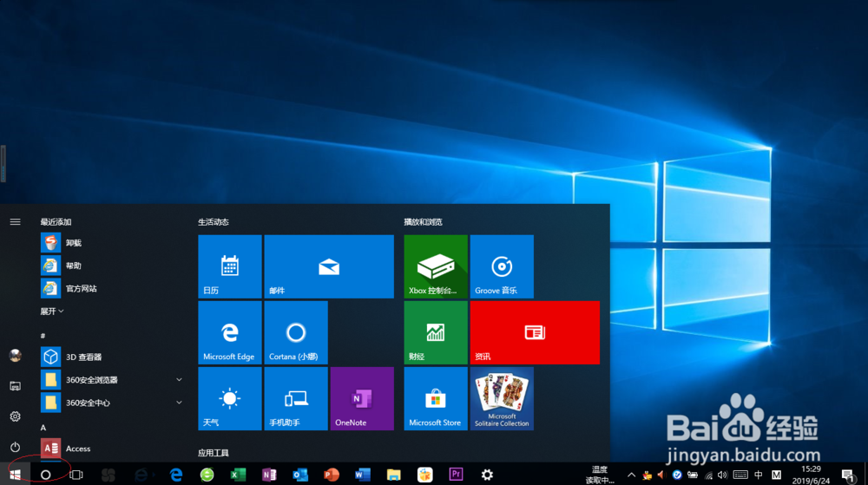
Task: Open the Microsoft Edge tile
Action: coord(230,332)
